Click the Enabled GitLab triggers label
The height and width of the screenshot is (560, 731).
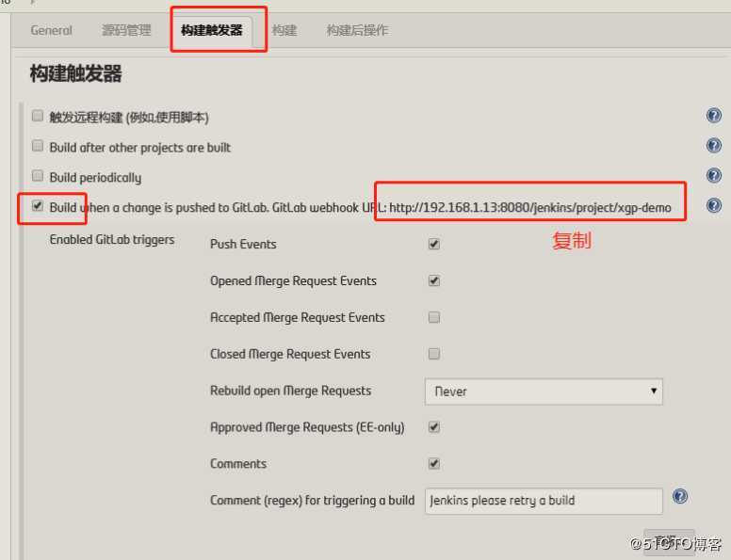pyautogui.click(x=112, y=239)
